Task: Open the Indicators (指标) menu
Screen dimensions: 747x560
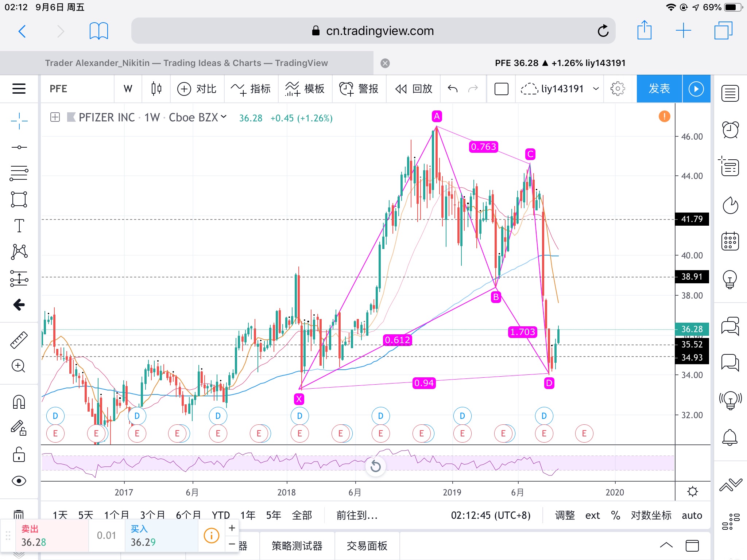Action: pyautogui.click(x=251, y=89)
